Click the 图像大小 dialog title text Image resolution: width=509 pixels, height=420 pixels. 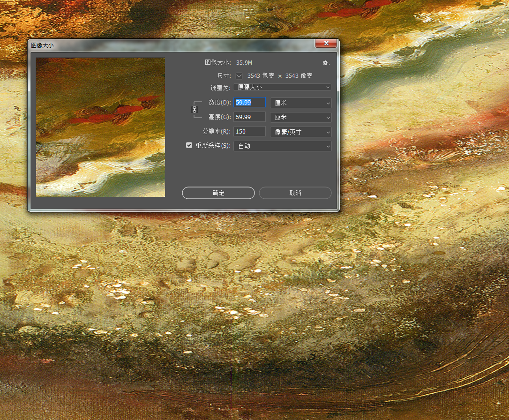coord(42,45)
